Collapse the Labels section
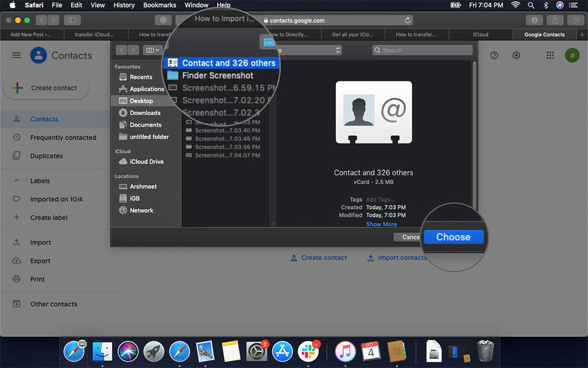 [18, 181]
